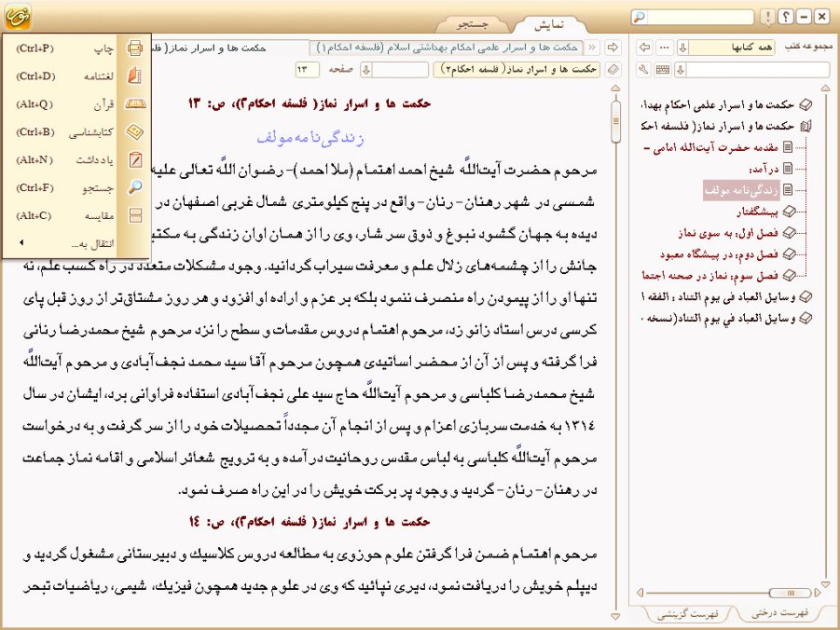Click the text scrollbar thumb

pos(615,120)
